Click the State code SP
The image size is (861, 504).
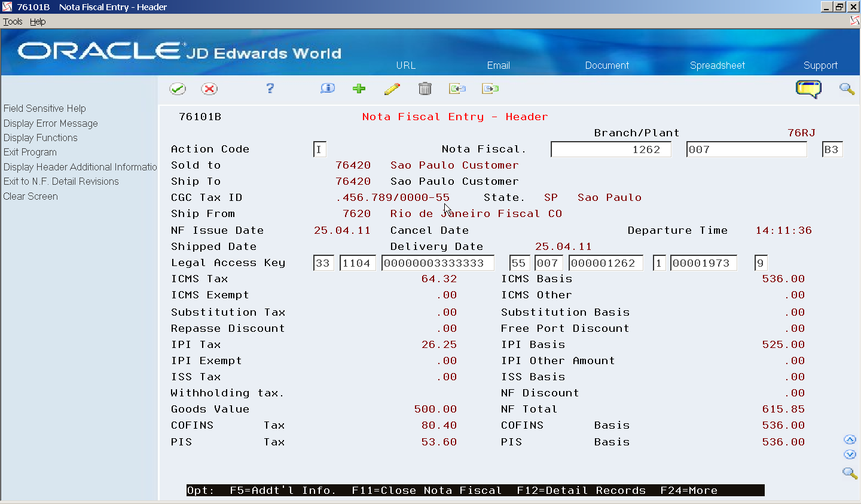(x=551, y=198)
